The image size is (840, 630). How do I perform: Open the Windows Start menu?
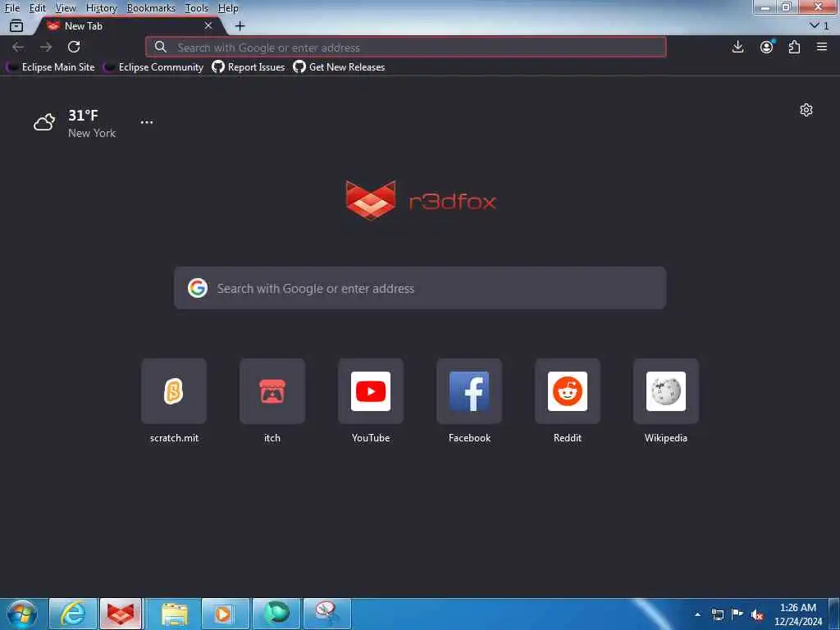tap(22, 614)
